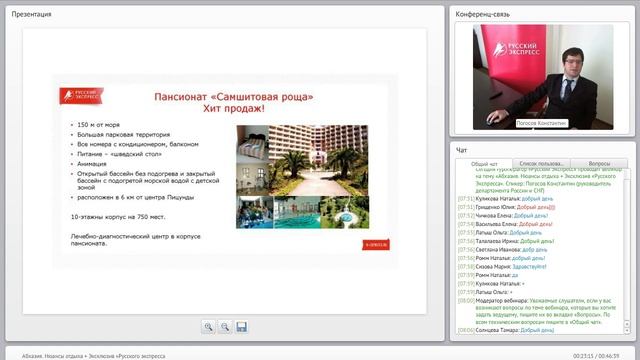Click the chat scrollbar up arrow

click(627, 324)
